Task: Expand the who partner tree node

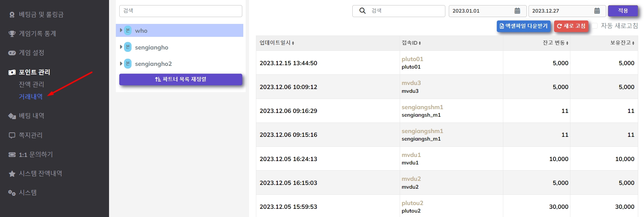Action: click(121, 30)
